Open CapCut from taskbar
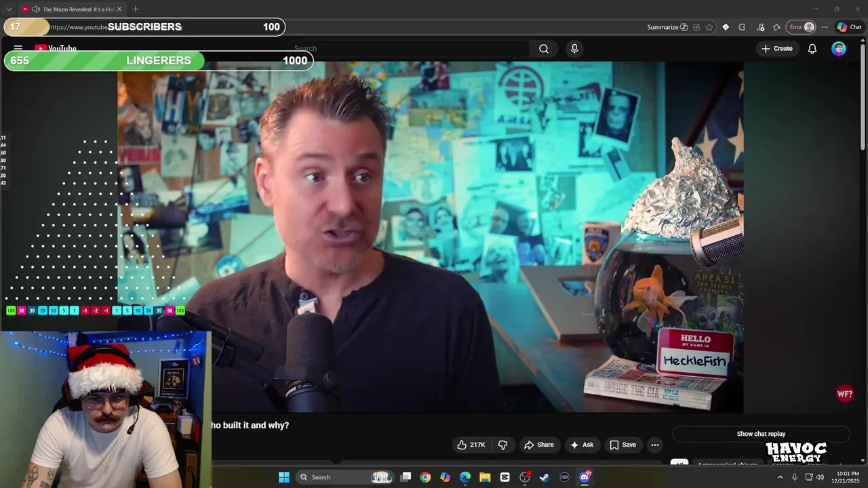 click(505, 477)
